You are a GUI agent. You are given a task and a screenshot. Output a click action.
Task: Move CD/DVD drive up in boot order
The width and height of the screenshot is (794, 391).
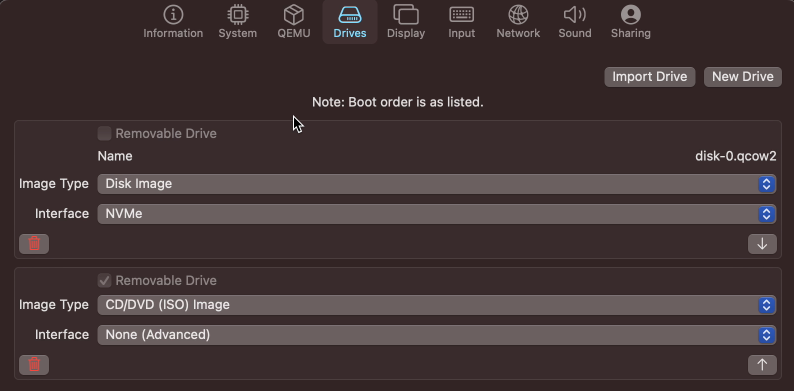(762, 365)
